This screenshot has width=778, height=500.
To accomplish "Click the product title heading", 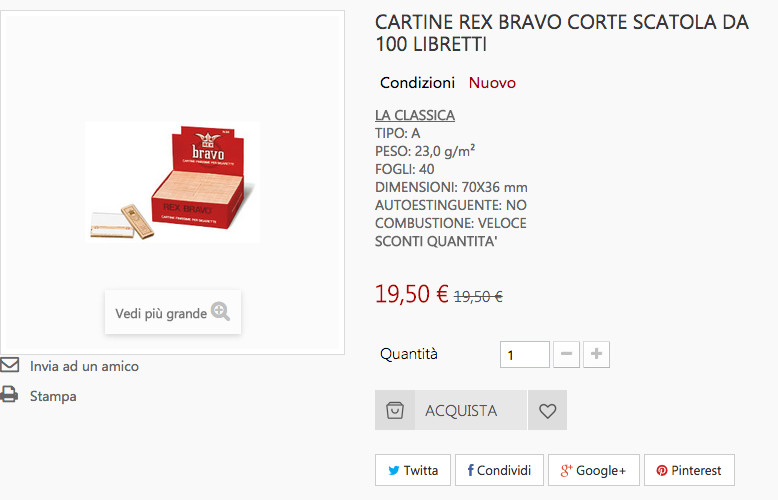I will 561,33.
